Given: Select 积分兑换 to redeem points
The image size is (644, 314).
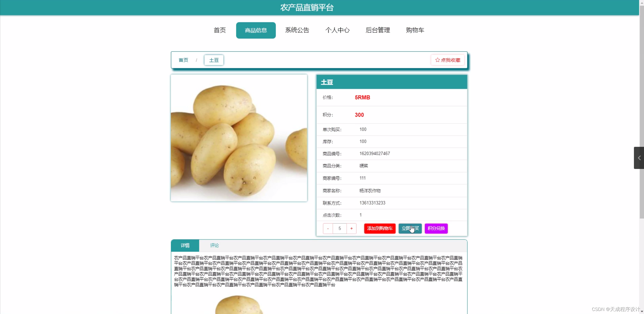Looking at the screenshot, I should (436, 228).
